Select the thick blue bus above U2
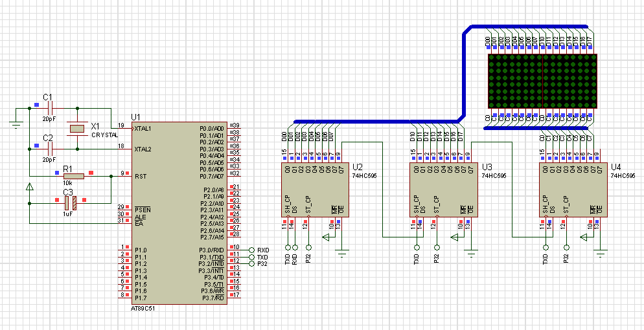 (376, 121)
